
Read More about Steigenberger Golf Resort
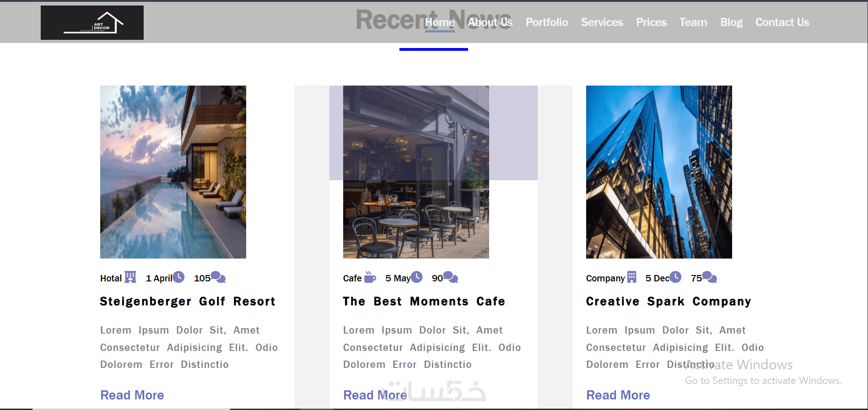pos(132,395)
